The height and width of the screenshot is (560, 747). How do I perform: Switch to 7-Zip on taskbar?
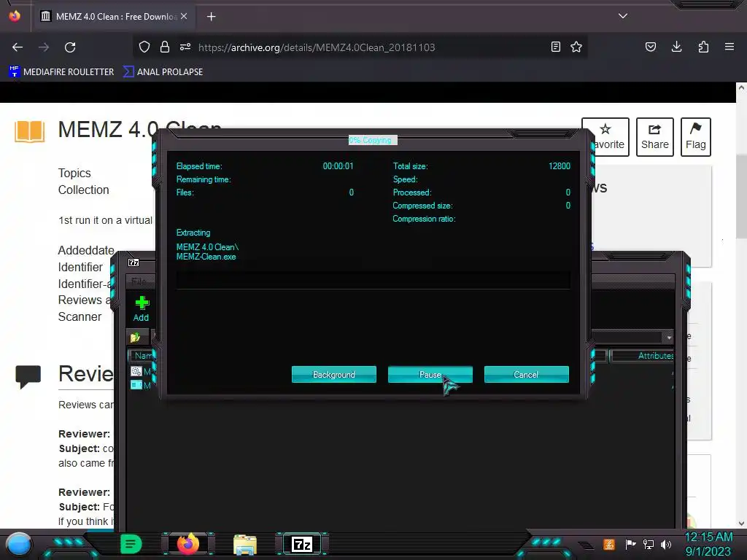click(x=302, y=544)
